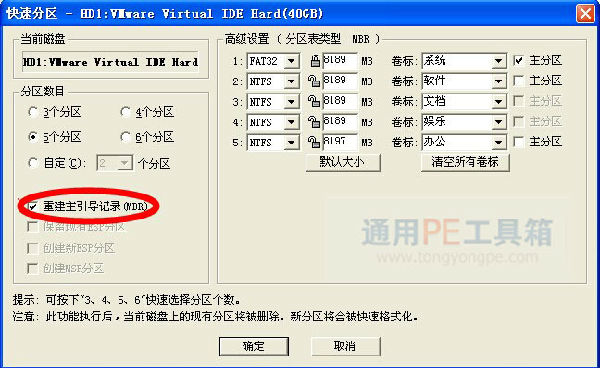Toggle the lock icon on partition 4 row
The height and width of the screenshot is (368, 600).
coord(314,122)
